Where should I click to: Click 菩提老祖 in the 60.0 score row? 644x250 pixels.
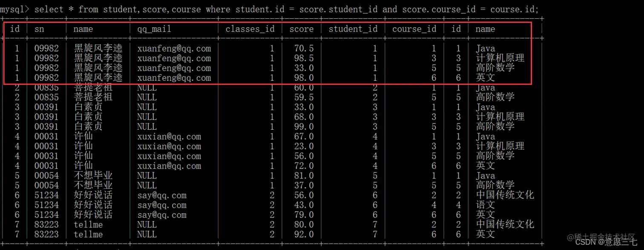[93, 88]
